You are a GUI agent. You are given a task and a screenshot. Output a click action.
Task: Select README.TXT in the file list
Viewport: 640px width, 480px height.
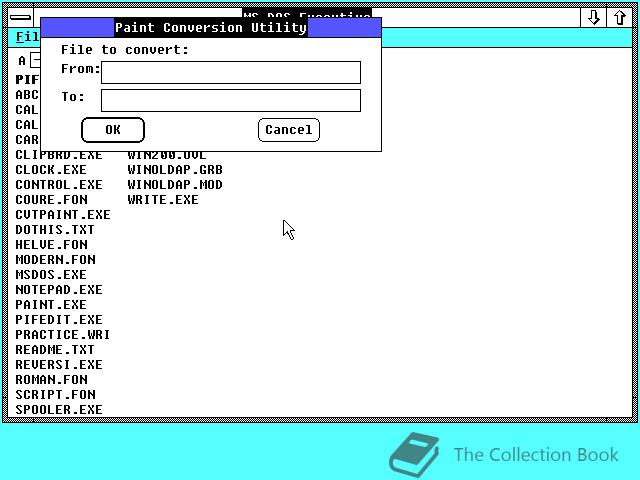click(55, 350)
